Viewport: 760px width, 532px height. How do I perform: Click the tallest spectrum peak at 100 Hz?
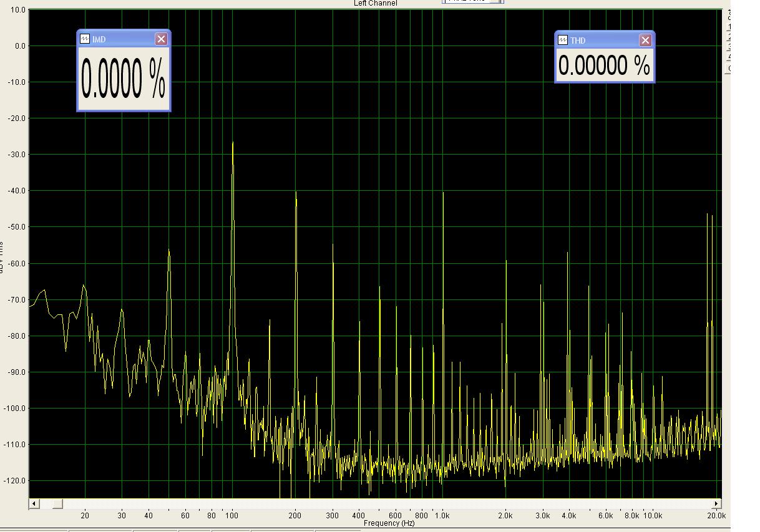[233, 145]
